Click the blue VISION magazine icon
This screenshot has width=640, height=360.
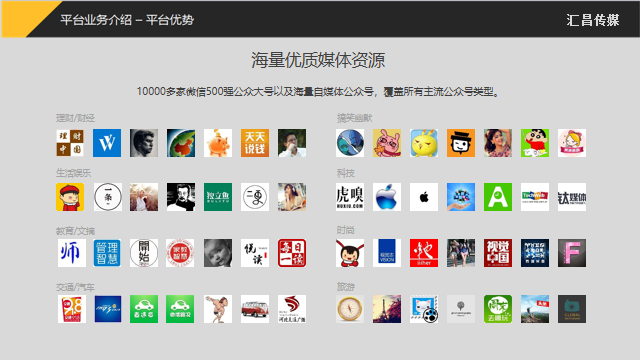(387, 253)
